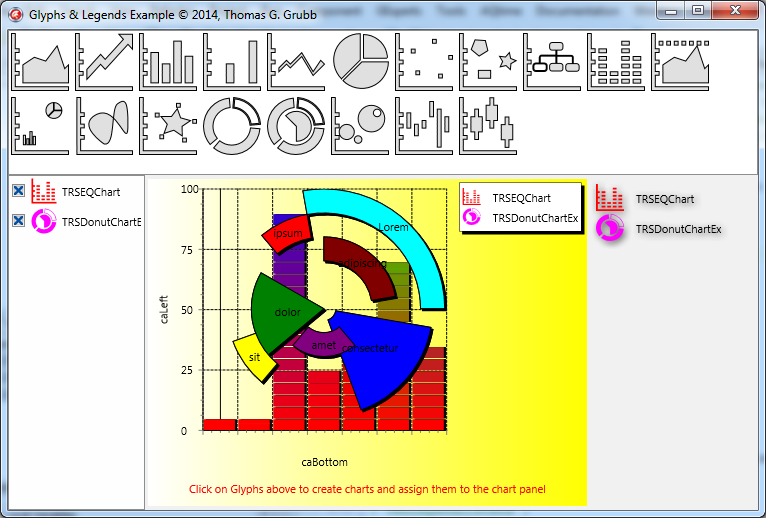The width and height of the screenshot is (766, 518).
Task: Pick the star-shaped radar chart glyph
Action: (x=169, y=125)
